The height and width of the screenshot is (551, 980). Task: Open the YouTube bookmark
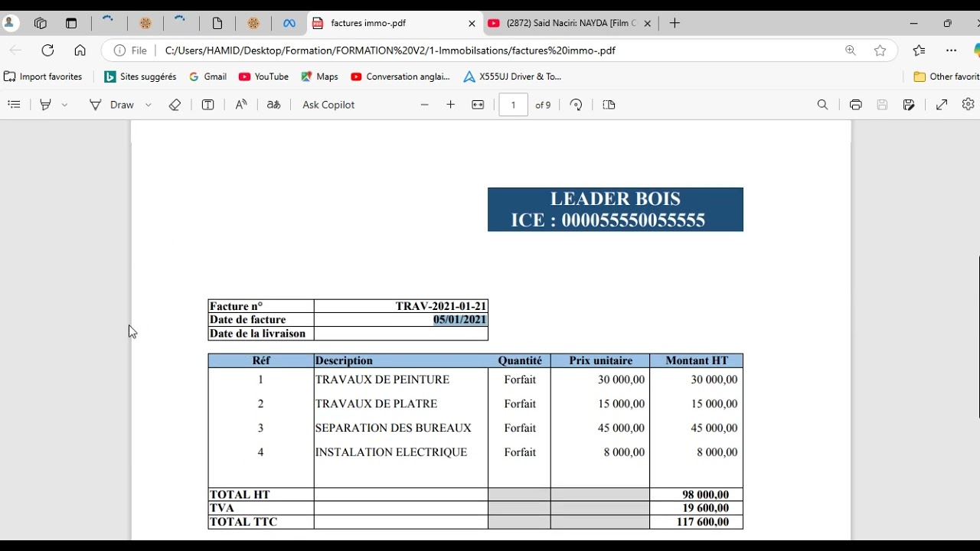263,77
